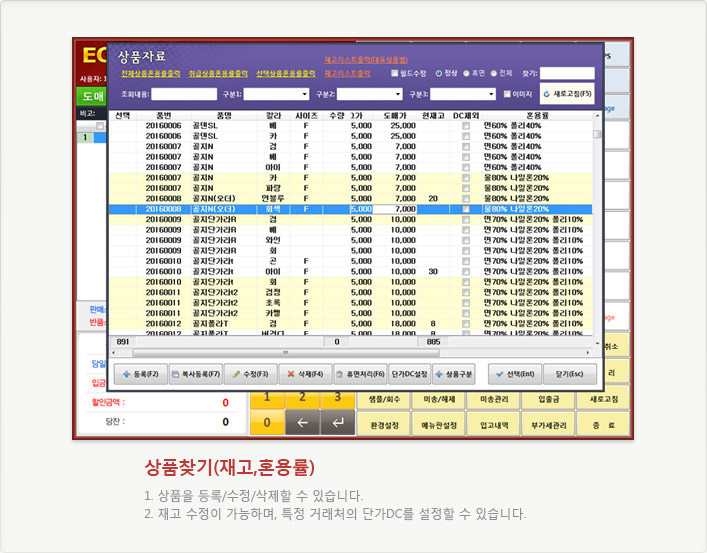Click the 찾기 input field
The image size is (707, 553).
coord(567,73)
